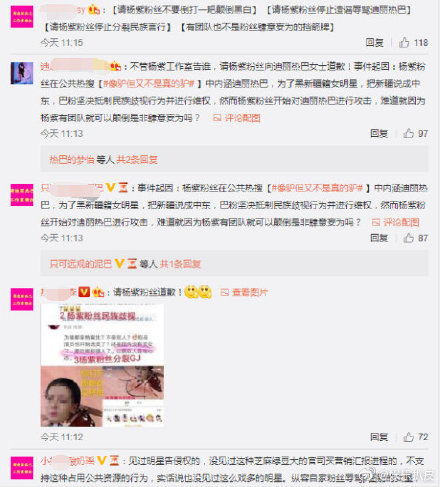Open 评论配图 image icon in second comment
440x487 pixels.
click(237, 118)
